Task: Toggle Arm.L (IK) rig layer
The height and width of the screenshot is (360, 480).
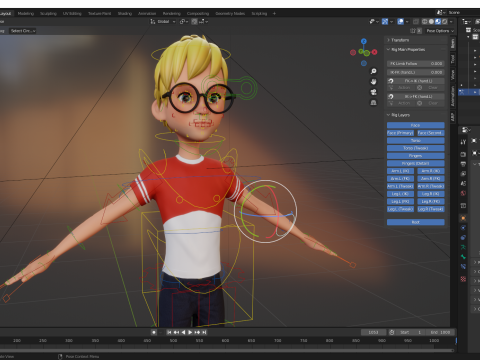Action: (x=400, y=171)
